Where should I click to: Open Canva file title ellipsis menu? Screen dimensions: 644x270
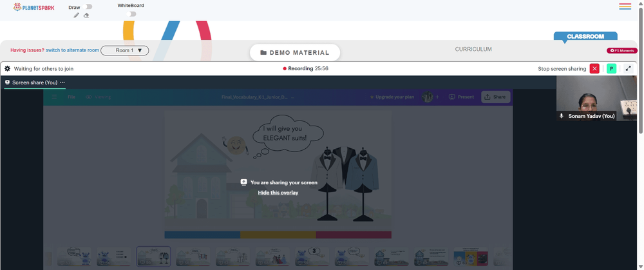[292, 97]
